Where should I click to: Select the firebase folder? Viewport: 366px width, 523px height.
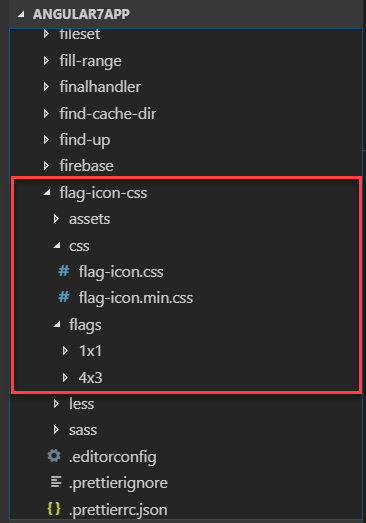pyautogui.click(x=86, y=166)
